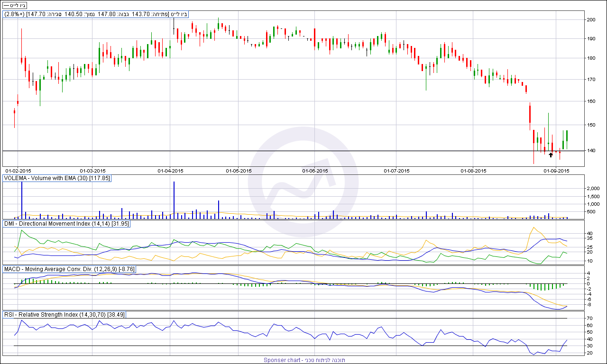
Task: Click the 01-02-2015 date on the time axis
Action: [18, 170]
